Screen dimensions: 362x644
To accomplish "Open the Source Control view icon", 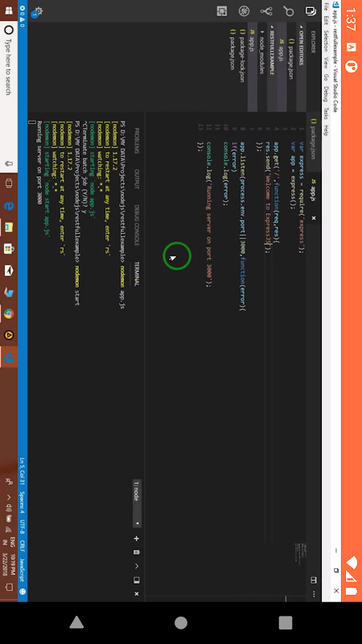I will click(267, 11).
